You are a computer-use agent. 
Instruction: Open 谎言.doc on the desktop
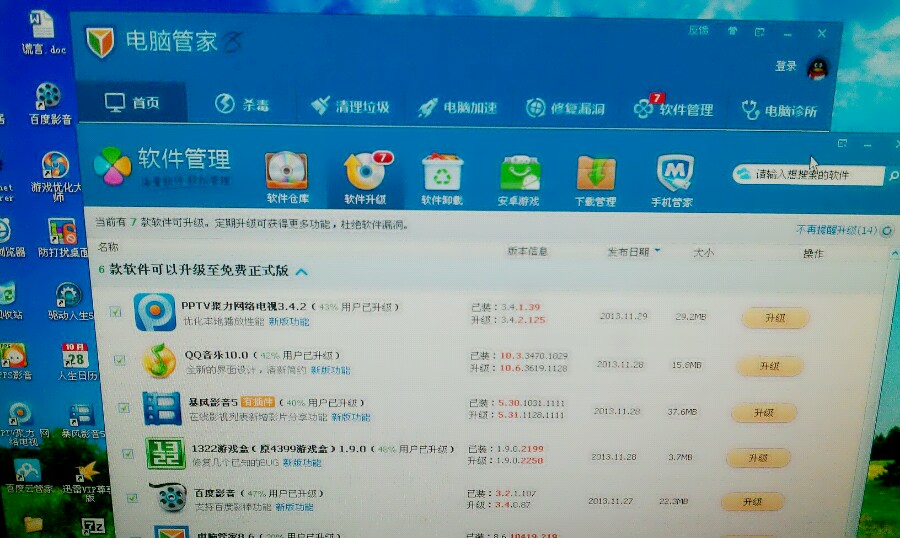43,32
